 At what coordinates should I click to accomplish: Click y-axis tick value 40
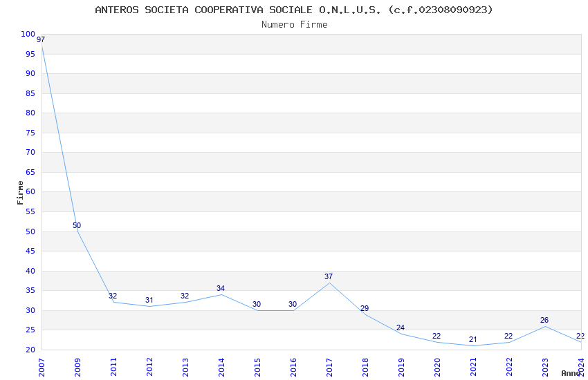click(x=30, y=271)
